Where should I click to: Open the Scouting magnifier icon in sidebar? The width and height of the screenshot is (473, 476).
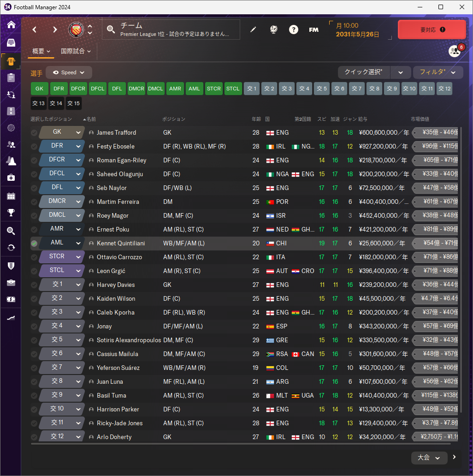11,231
